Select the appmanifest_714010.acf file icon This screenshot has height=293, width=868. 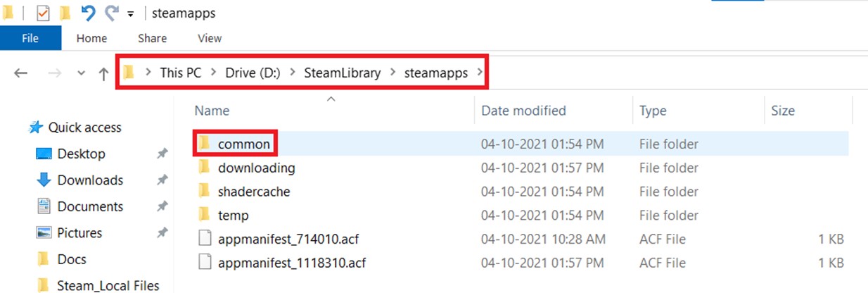204,239
